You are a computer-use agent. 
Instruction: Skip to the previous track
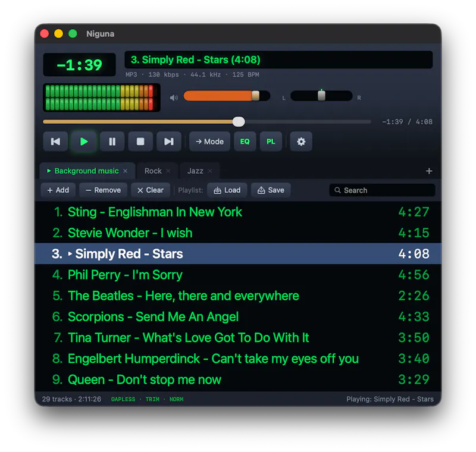pyautogui.click(x=55, y=142)
